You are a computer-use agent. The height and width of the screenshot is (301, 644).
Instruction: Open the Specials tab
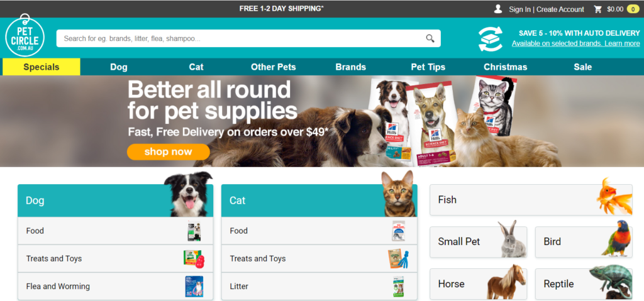[x=42, y=67]
